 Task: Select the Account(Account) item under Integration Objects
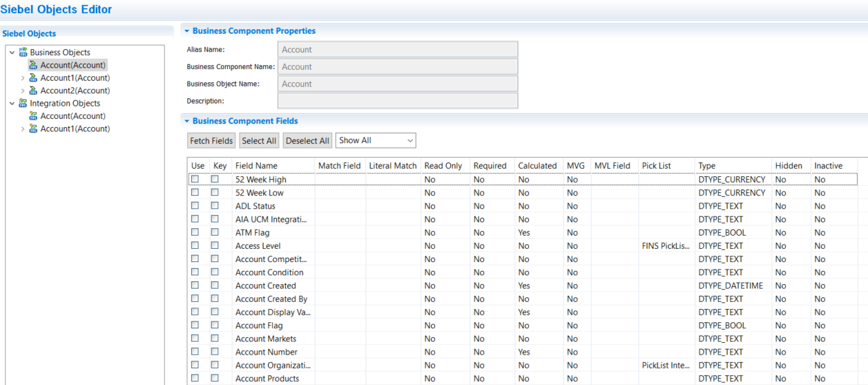point(73,116)
